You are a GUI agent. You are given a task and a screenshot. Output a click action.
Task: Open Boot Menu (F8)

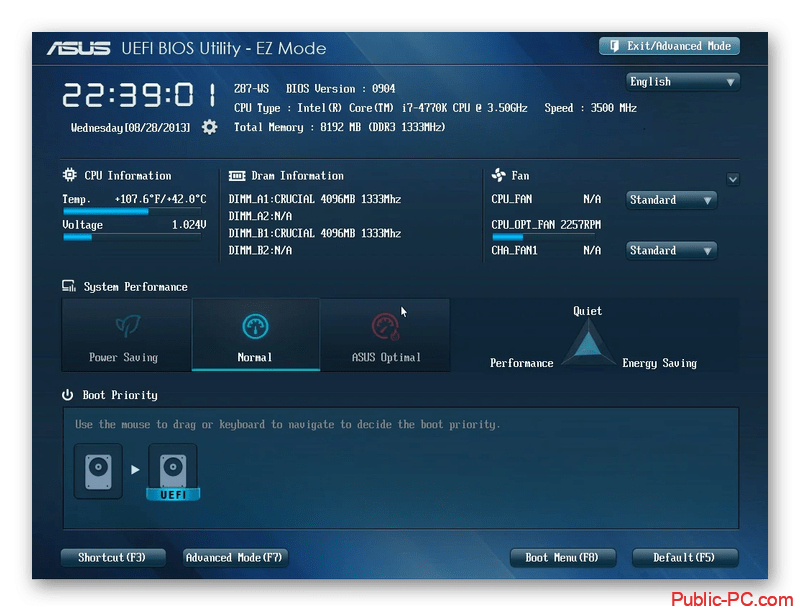click(563, 557)
